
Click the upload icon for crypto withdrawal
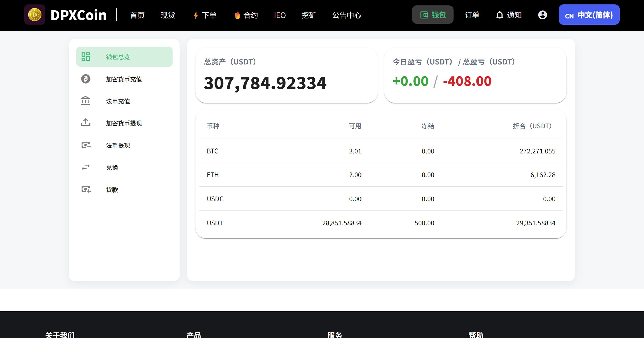click(x=86, y=123)
